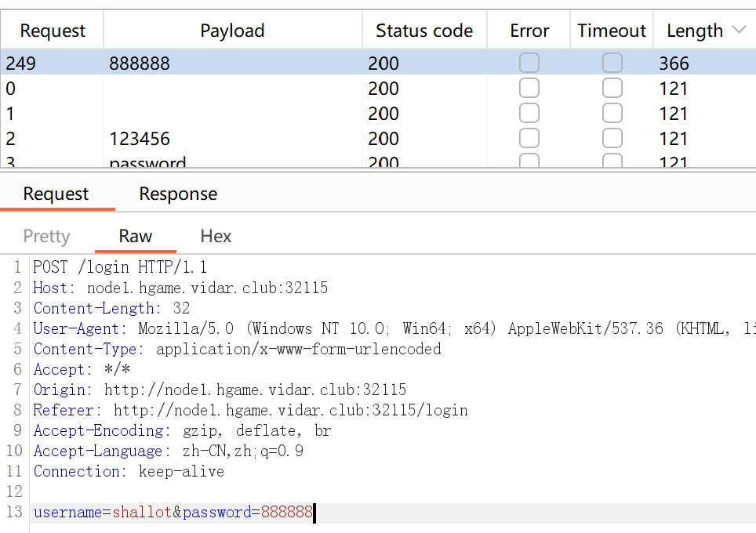Toggle Timeout checkbox for request 249
The height and width of the screenshot is (533, 756).
[x=612, y=63]
